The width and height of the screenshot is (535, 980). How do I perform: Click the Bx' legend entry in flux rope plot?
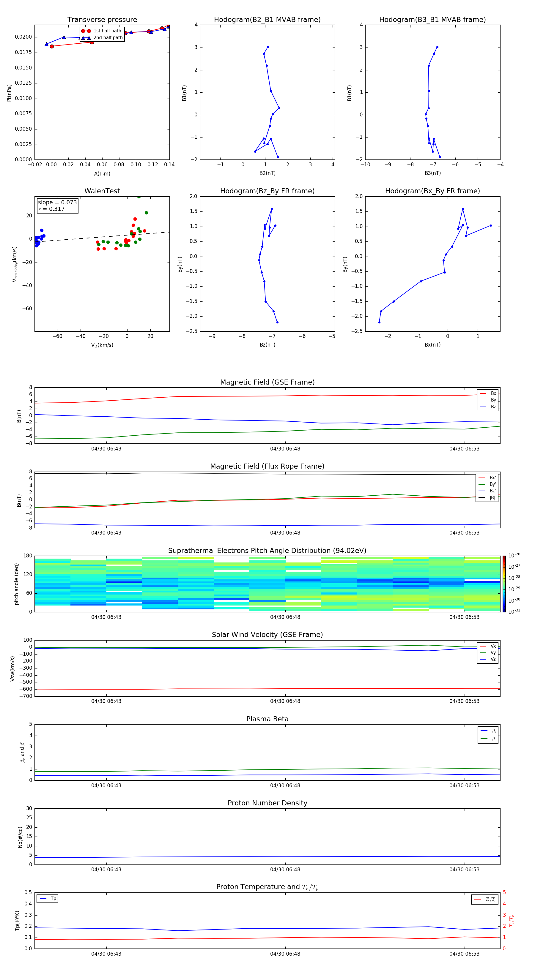click(x=487, y=478)
